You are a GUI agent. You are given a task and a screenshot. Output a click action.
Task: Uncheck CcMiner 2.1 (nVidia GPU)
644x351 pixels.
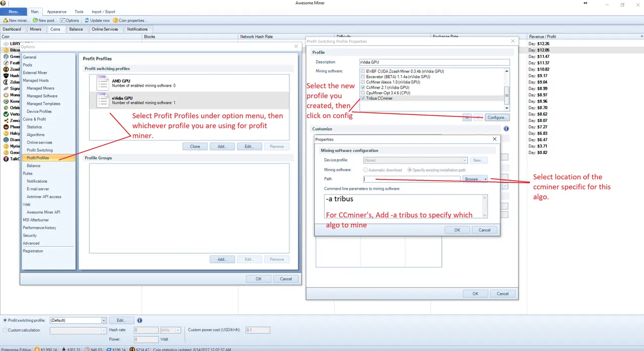pyautogui.click(x=363, y=88)
